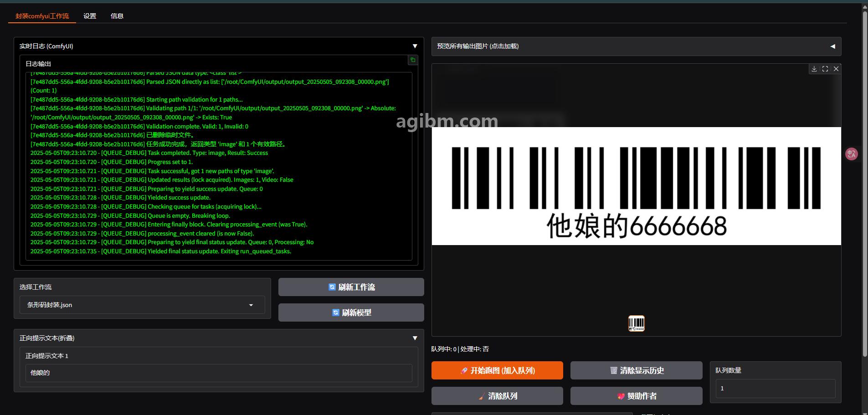Open the 设置 tab
868x415 pixels.
tap(90, 16)
